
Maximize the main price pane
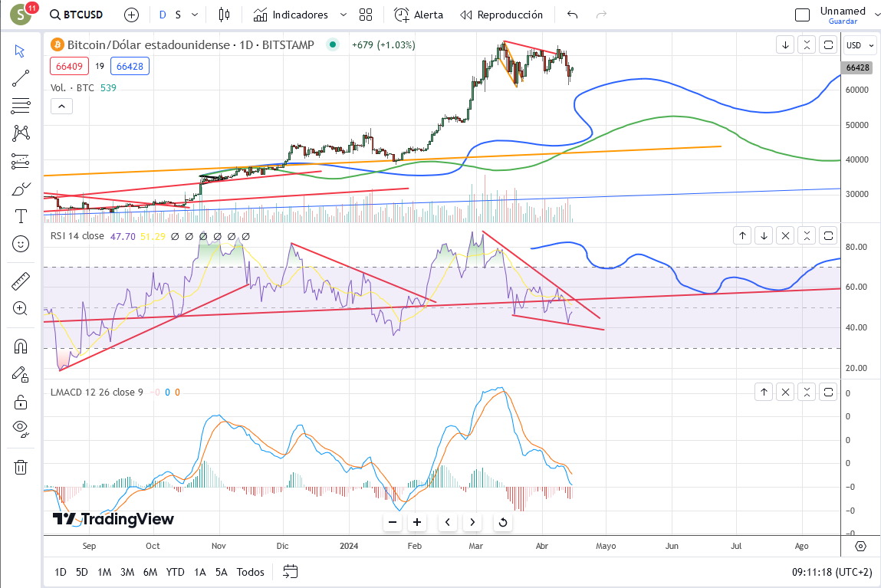point(828,45)
